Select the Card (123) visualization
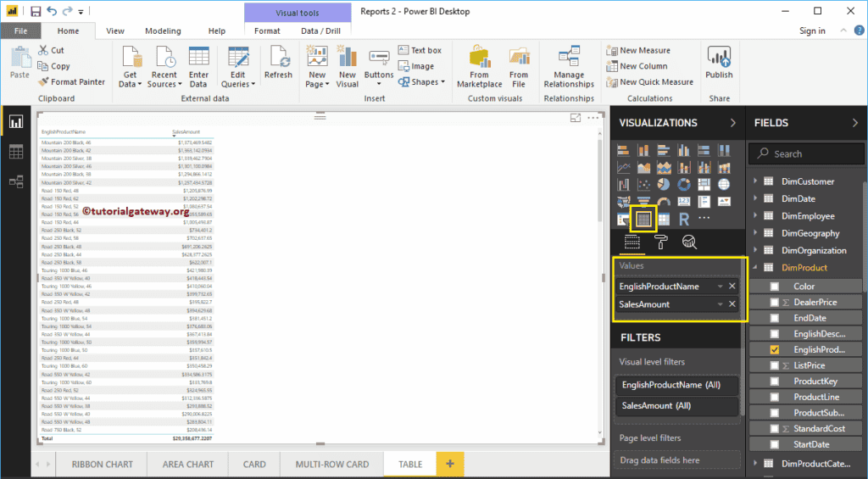This screenshot has height=479, width=868. 684,202
